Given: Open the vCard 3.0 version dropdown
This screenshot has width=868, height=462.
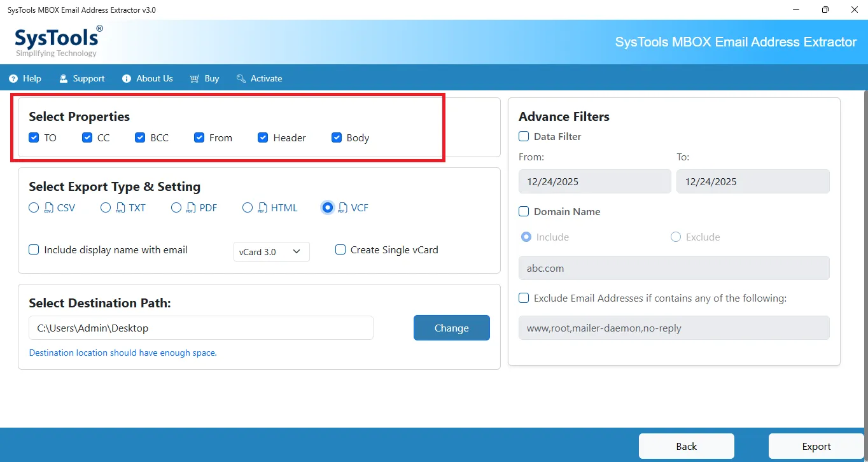Looking at the screenshot, I should pyautogui.click(x=272, y=252).
